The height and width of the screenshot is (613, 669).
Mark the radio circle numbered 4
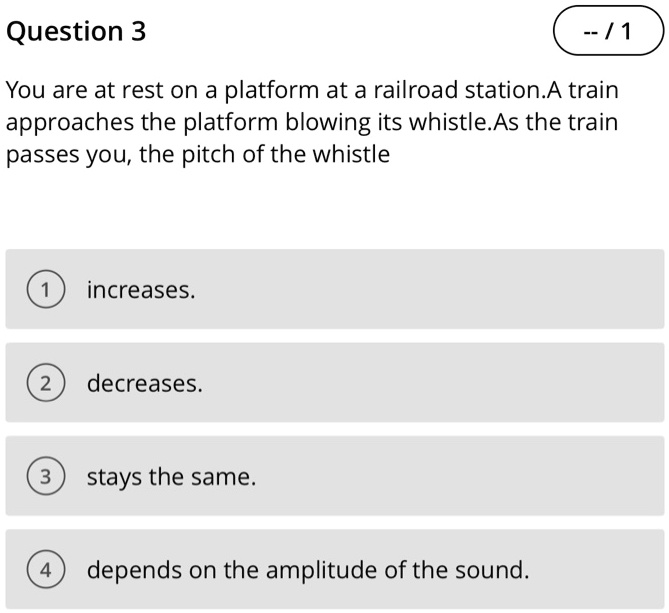[45, 571]
